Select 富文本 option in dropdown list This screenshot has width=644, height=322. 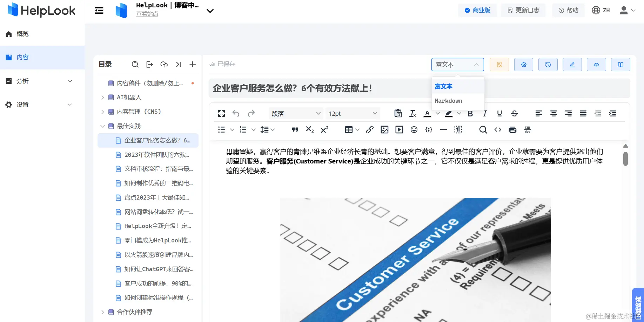(458, 86)
